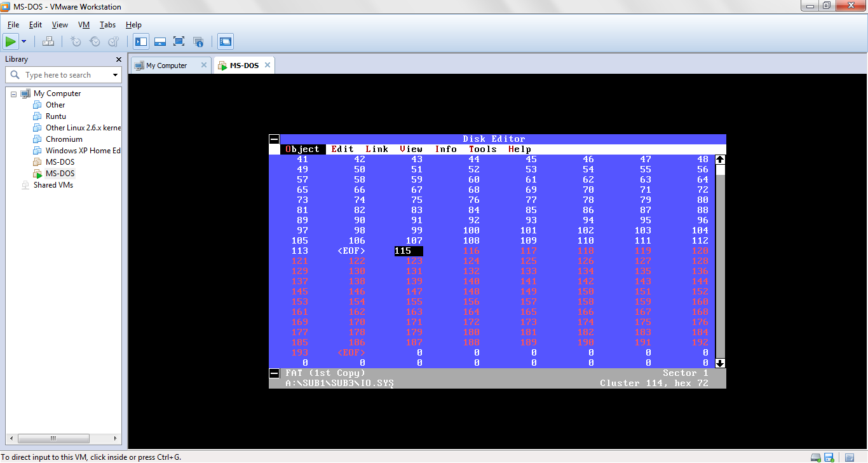The image size is (868, 463).
Task: Open the snapshot manager wrench icon
Action: click(114, 42)
